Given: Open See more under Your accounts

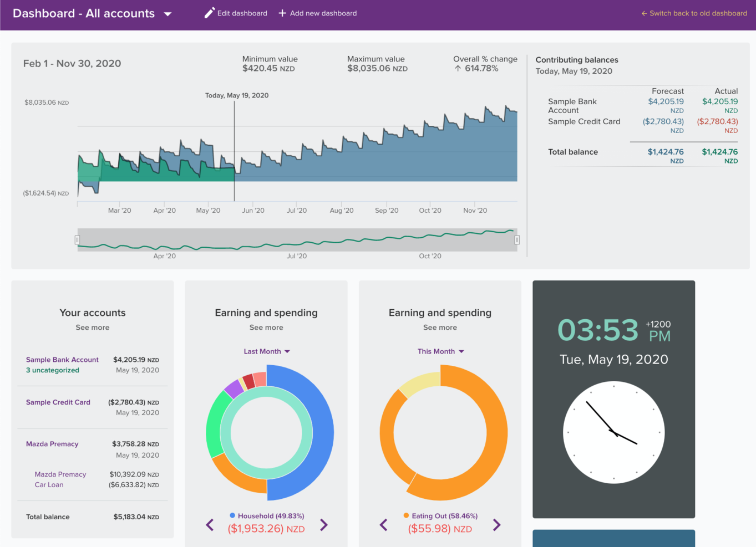Looking at the screenshot, I should click(x=92, y=327).
